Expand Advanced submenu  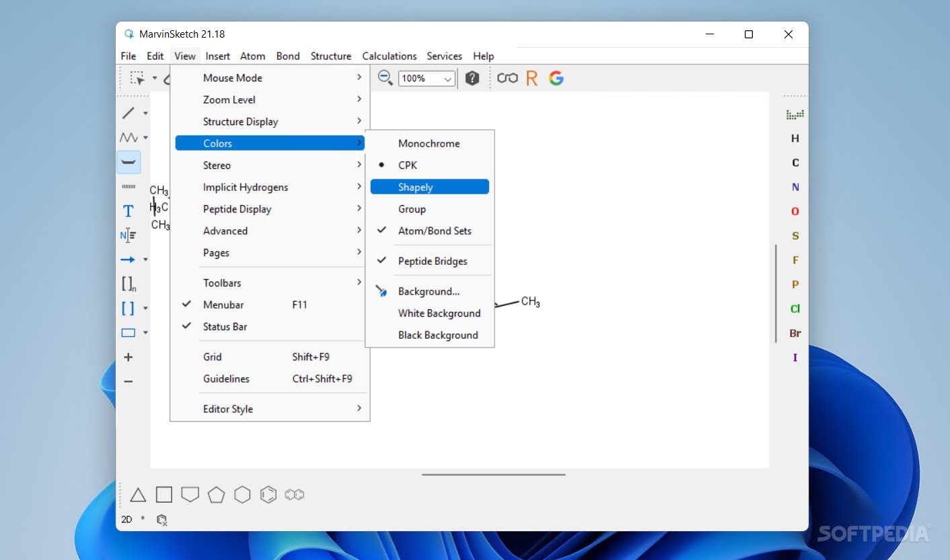point(270,231)
